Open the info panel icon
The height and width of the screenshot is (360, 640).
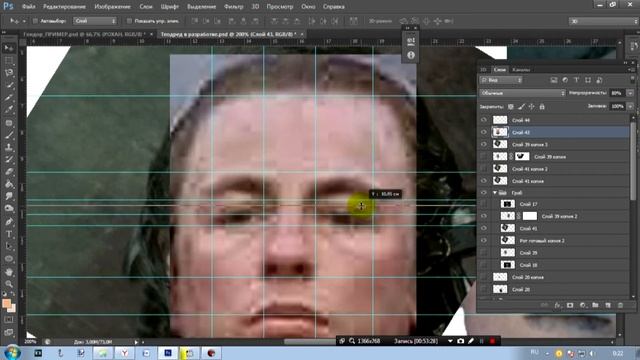411,55
